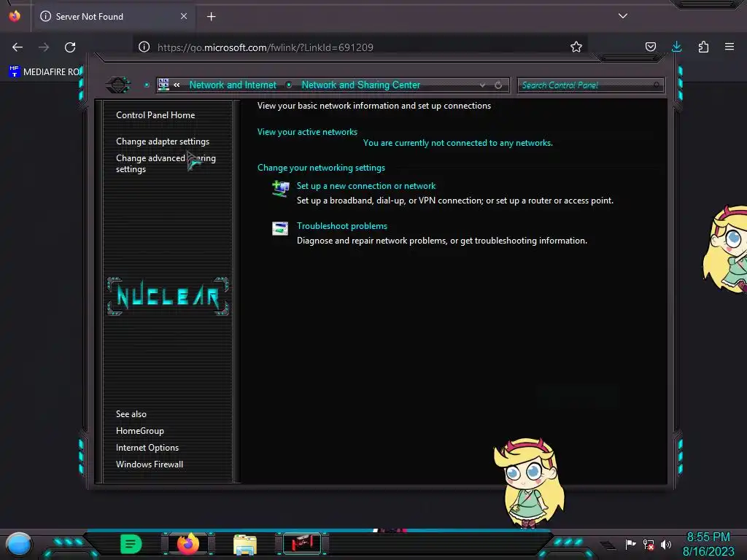
Task: Click Set up a new connection or network
Action: pos(366,186)
